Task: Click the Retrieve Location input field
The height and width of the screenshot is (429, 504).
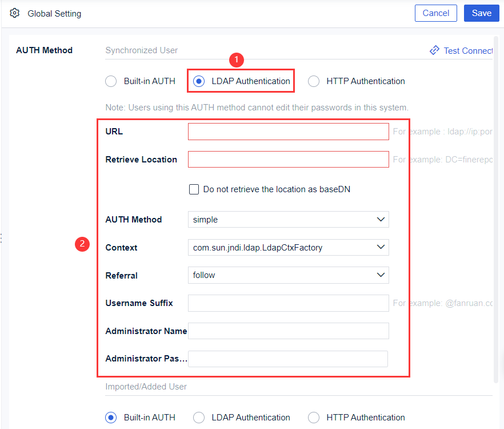Action: click(x=288, y=159)
